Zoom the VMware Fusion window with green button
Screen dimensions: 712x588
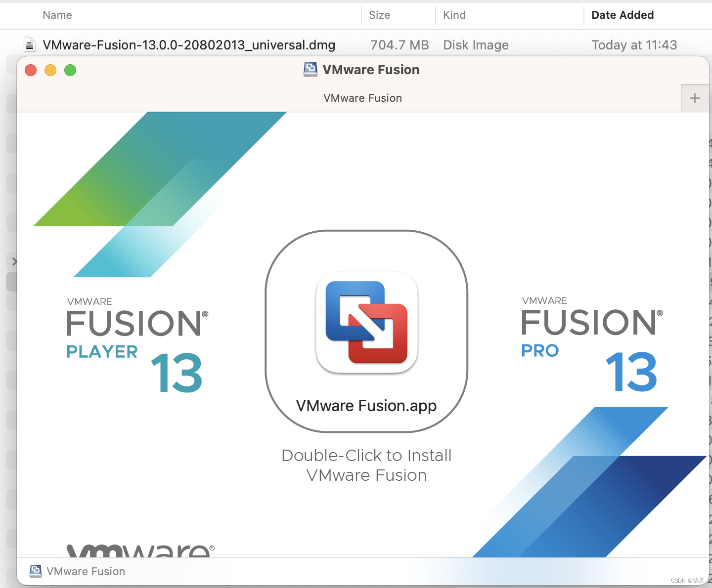70,70
